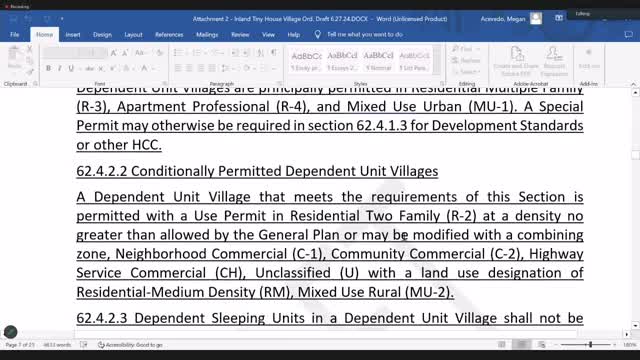Toggle Center alignment

point(189,68)
